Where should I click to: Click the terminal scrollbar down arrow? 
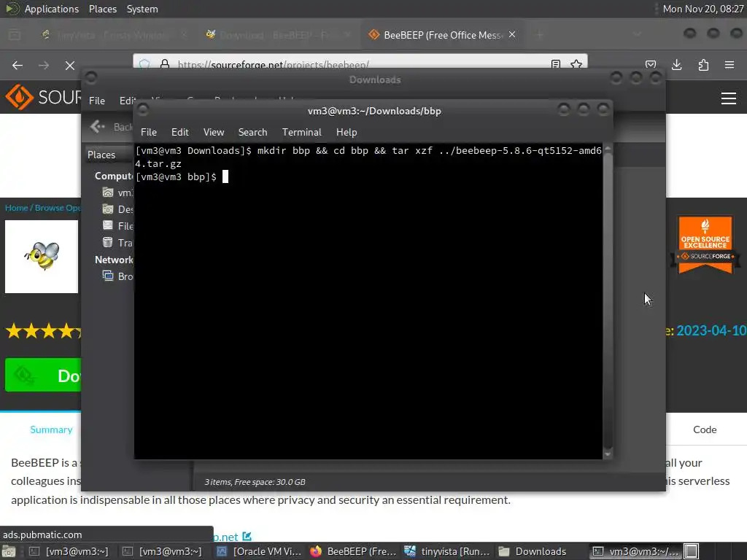[x=608, y=454]
